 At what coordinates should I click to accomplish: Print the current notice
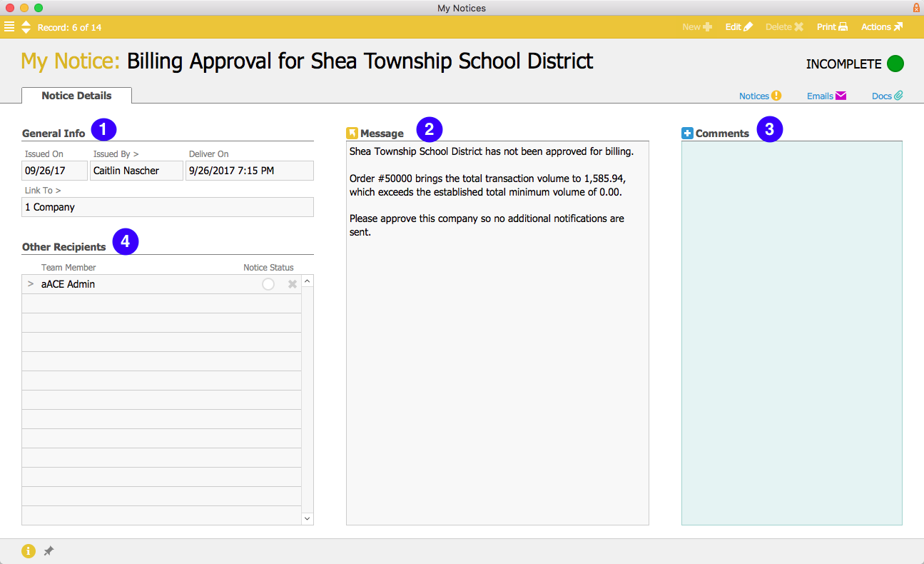point(833,27)
